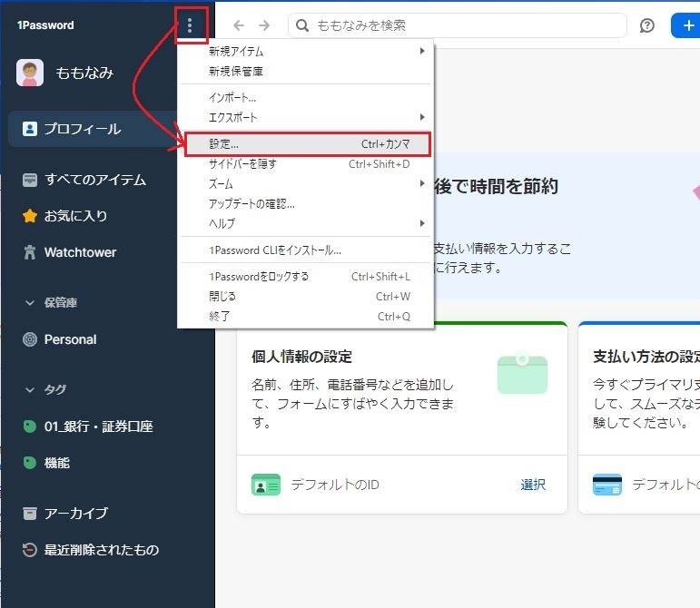Click the すべてのアイテム icon
The image size is (700, 608).
pyautogui.click(x=30, y=180)
